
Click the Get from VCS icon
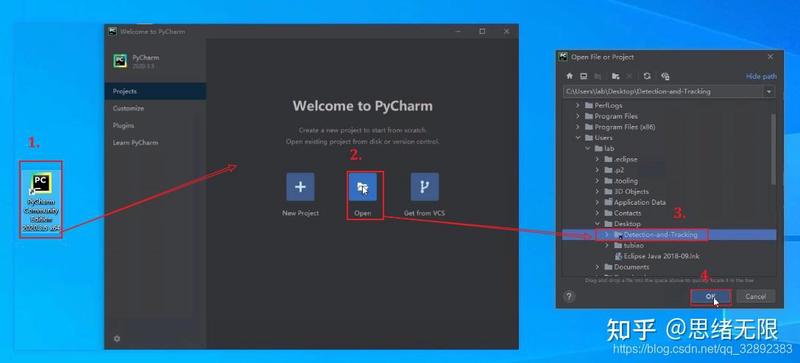[x=424, y=187]
